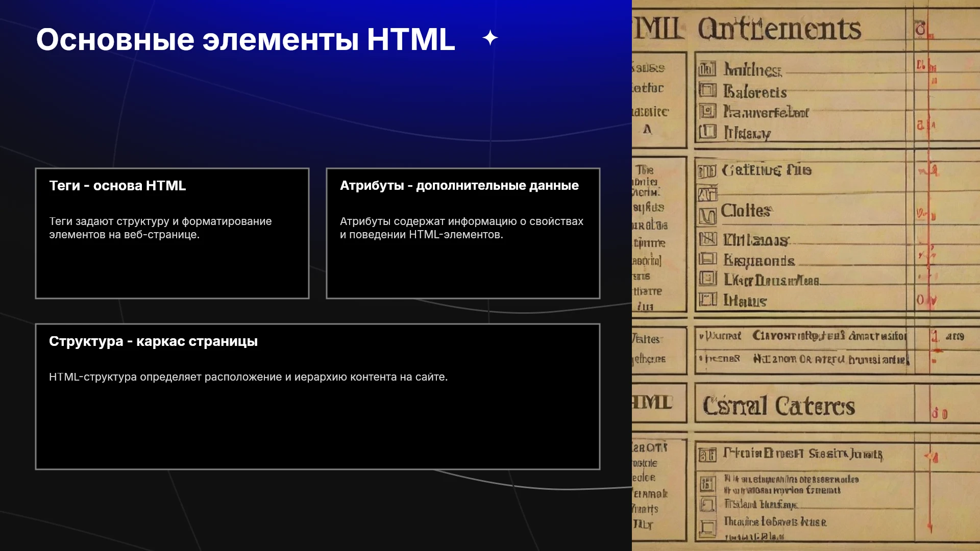The height and width of the screenshot is (551, 980).
Task: Click the 'Cartlements' header in the parchment image
Action: tap(779, 29)
